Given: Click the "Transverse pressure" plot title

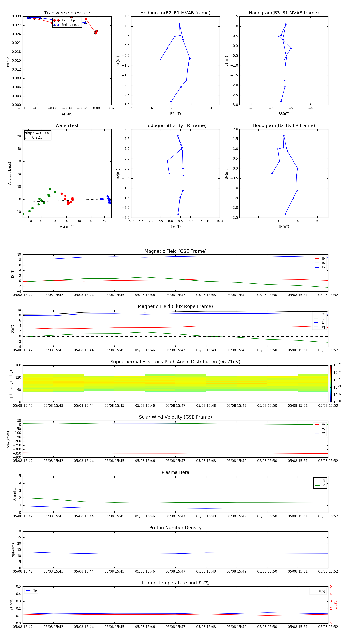Looking at the screenshot, I should click(x=67, y=13).
